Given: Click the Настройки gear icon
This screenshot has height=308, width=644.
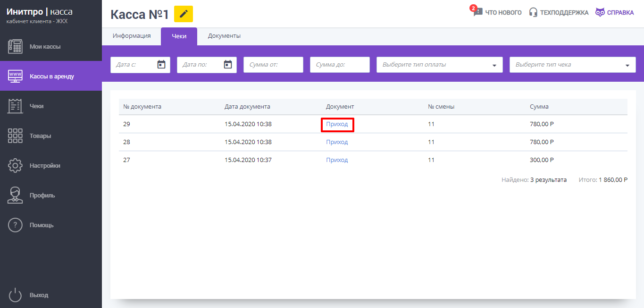Looking at the screenshot, I should [16, 165].
